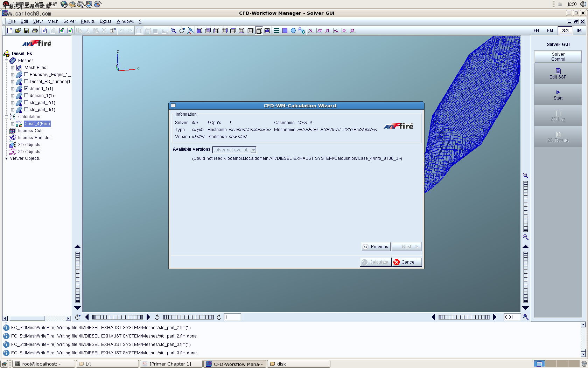This screenshot has width=588, height=368.
Task: Enable the sfc_part_3(1) mesh checkbox
Action: point(26,109)
